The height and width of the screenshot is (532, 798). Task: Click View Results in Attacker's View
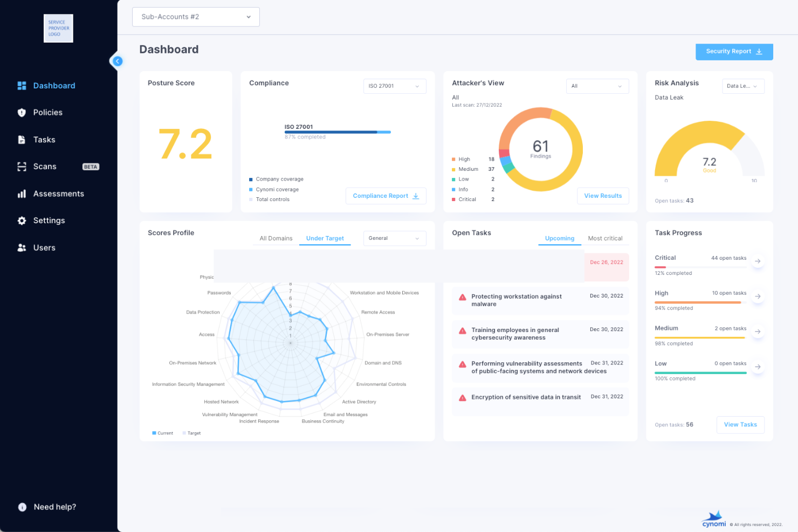603,196
